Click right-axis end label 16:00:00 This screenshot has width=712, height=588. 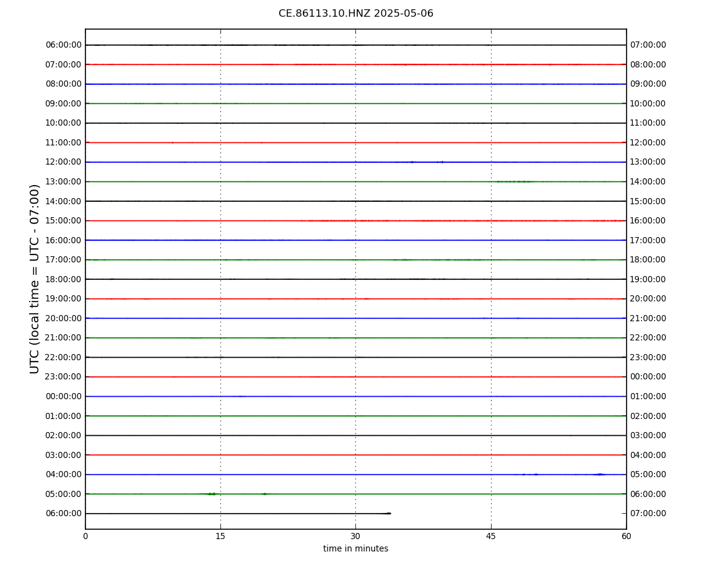point(648,221)
